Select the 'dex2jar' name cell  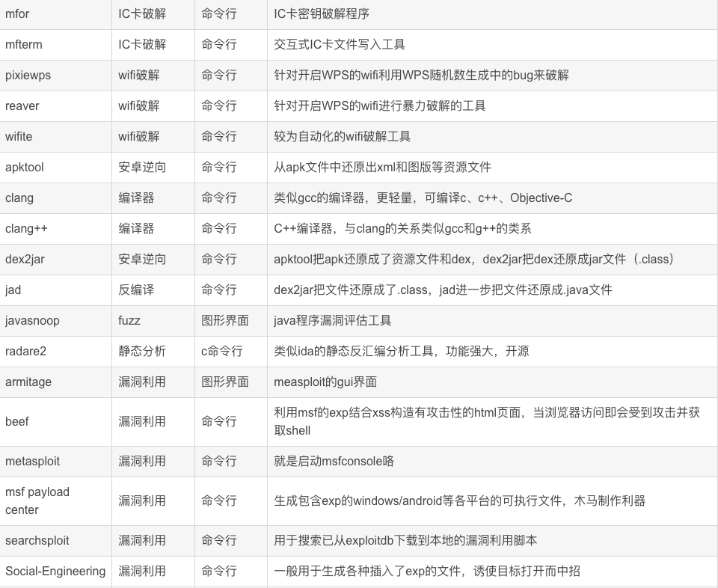tap(25, 259)
